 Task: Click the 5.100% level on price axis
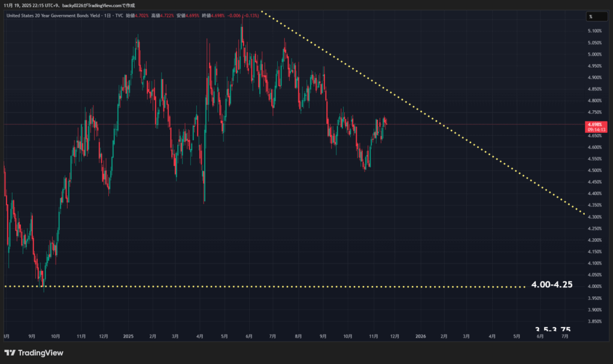(594, 31)
